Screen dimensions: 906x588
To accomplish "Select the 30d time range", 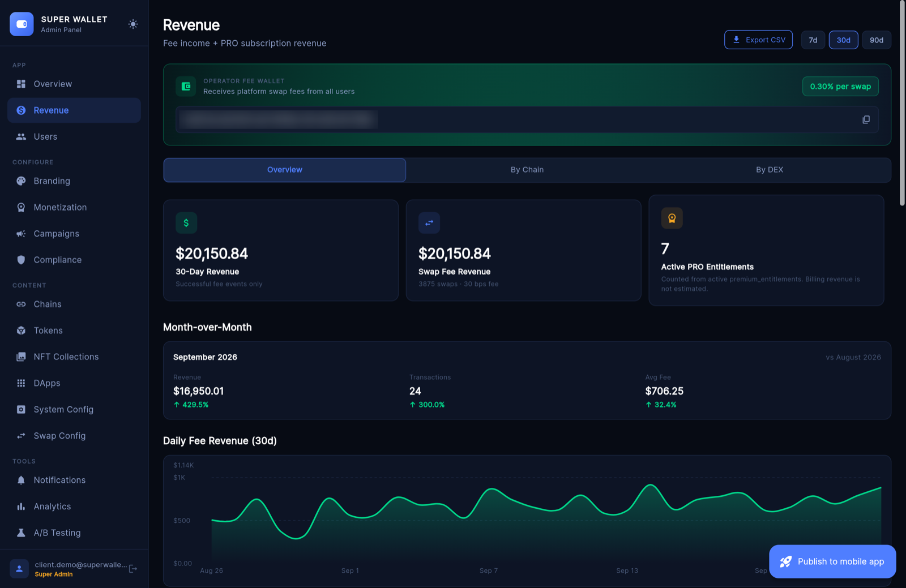I will (844, 40).
